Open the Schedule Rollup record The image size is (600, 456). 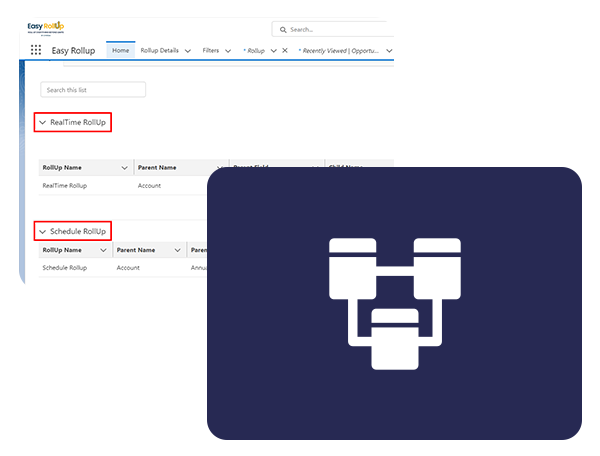coord(65,268)
